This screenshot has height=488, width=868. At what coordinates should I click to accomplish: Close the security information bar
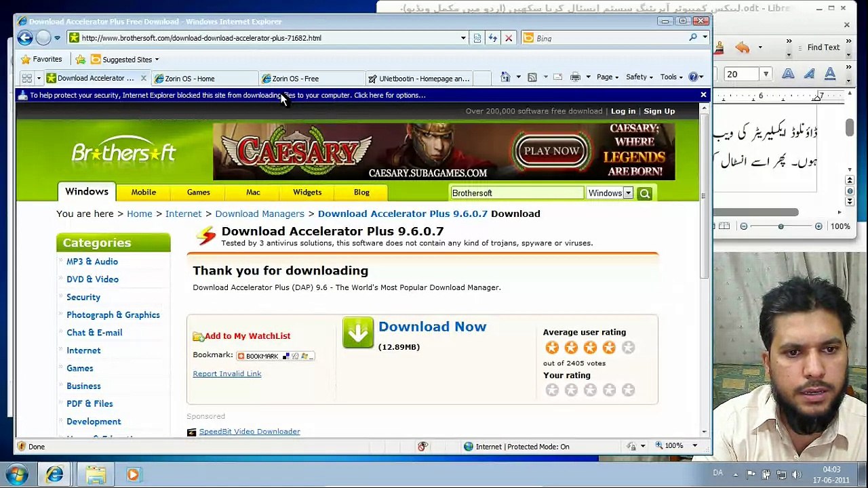(703, 95)
